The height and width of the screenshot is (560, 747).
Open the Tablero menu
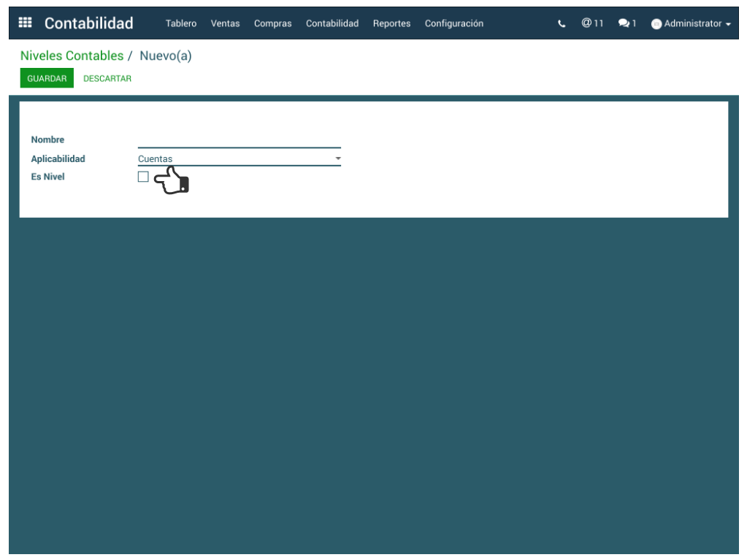(x=180, y=23)
